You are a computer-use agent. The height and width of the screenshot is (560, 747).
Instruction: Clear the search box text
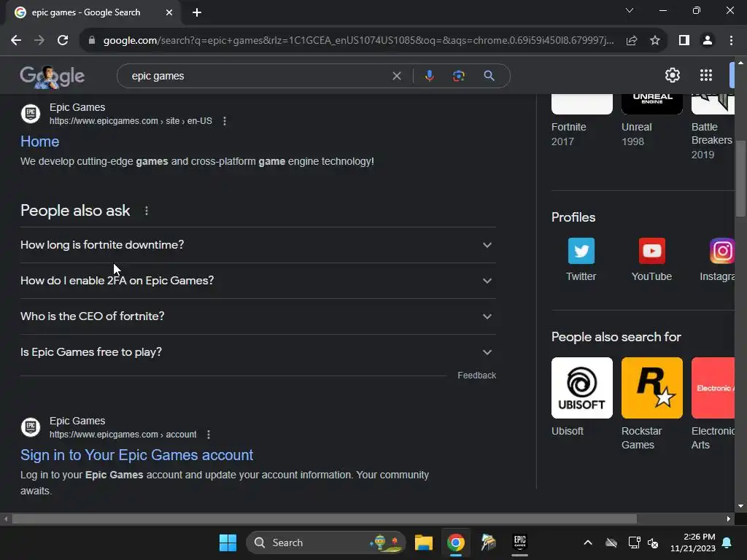pos(396,76)
